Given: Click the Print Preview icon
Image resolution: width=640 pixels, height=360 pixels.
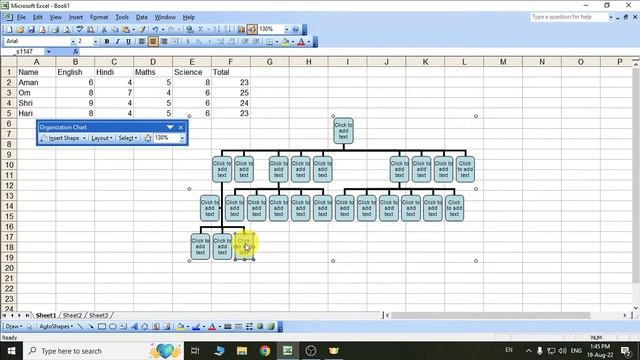Looking at the screenshot, I should click(67, 29).
